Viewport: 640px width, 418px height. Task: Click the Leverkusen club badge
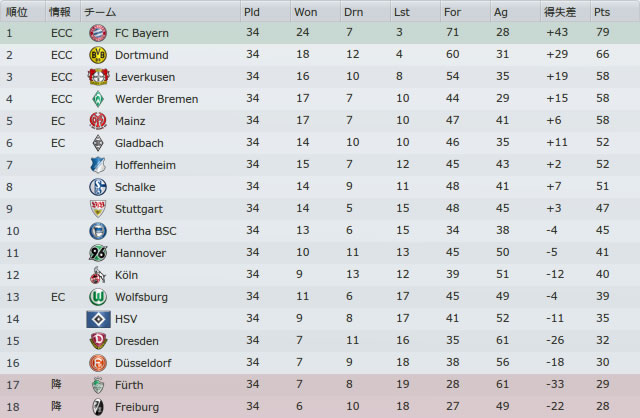[98, 77]
